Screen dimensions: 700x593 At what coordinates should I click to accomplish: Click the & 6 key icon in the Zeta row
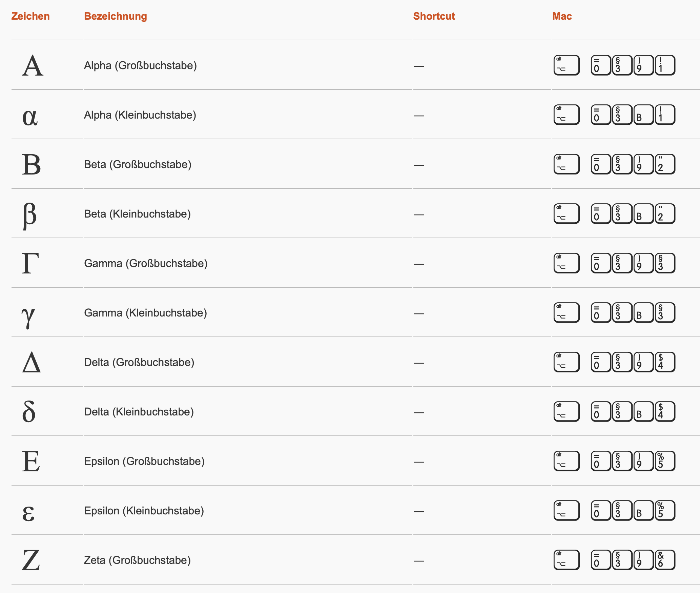pos(665,560)
